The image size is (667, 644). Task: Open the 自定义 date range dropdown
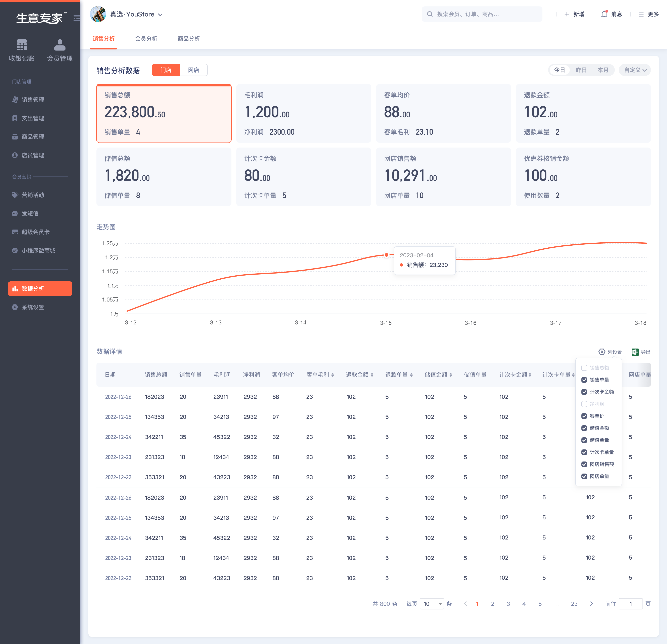point(635,70)
